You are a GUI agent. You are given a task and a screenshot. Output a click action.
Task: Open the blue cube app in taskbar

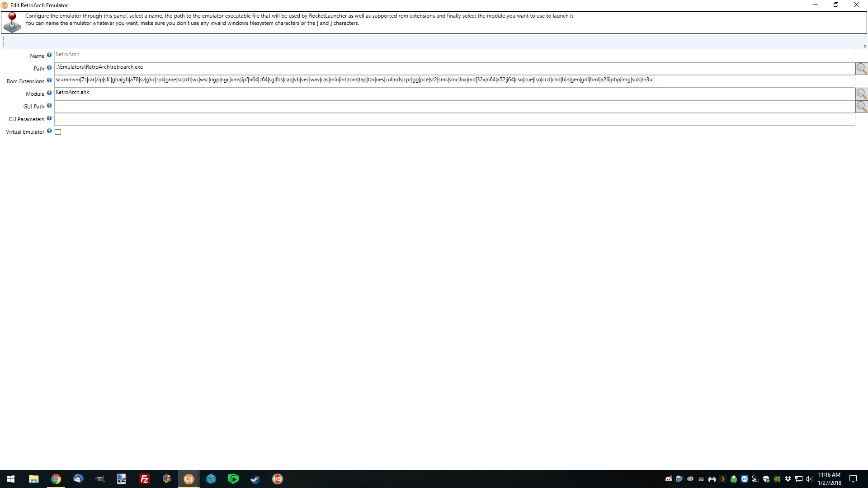click(x=211, y=479)
